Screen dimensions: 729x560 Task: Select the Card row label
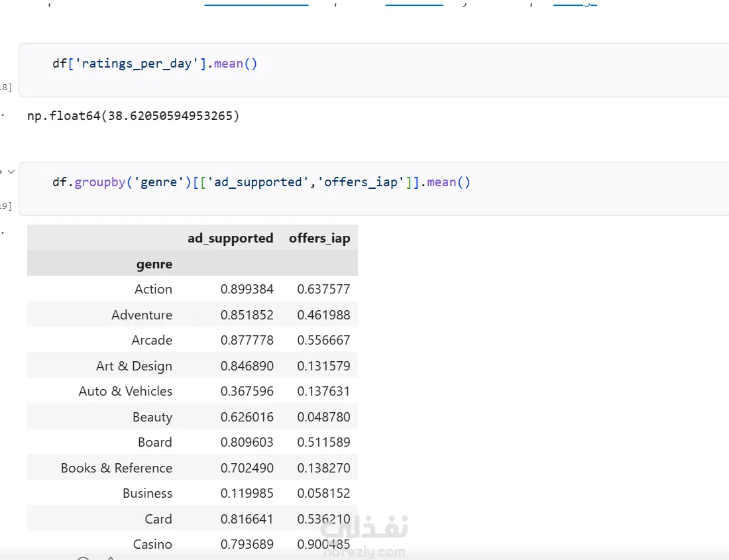[158, 519]
